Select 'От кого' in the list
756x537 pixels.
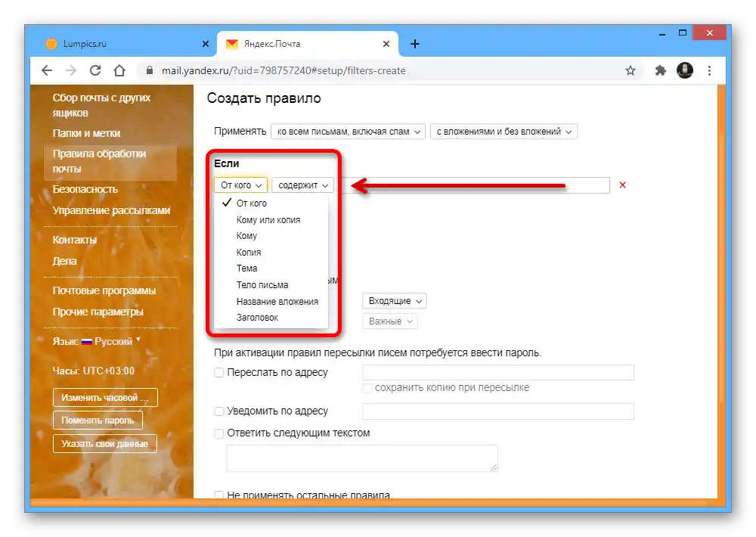click(x=271, y=203)
